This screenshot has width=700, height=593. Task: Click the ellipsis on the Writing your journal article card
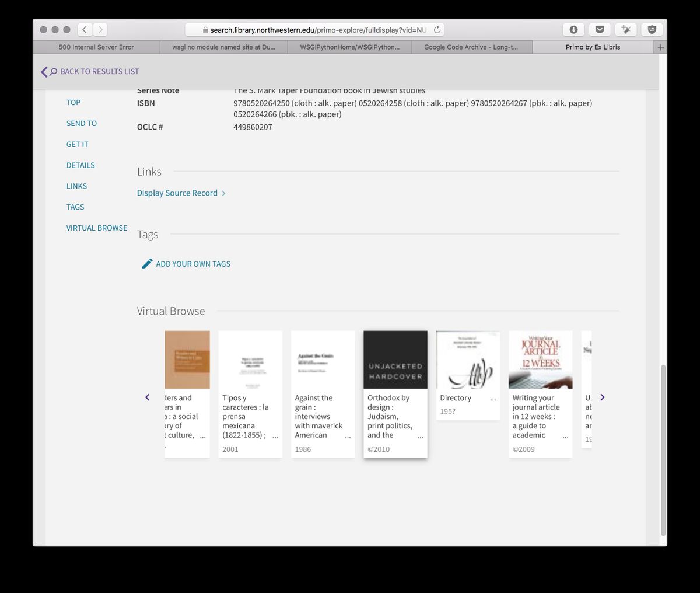click(x=565, y=437)
